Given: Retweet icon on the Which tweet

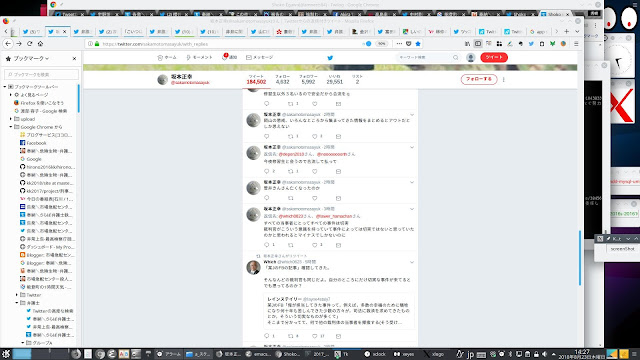Looking at the screenshot, I should 291,336.
